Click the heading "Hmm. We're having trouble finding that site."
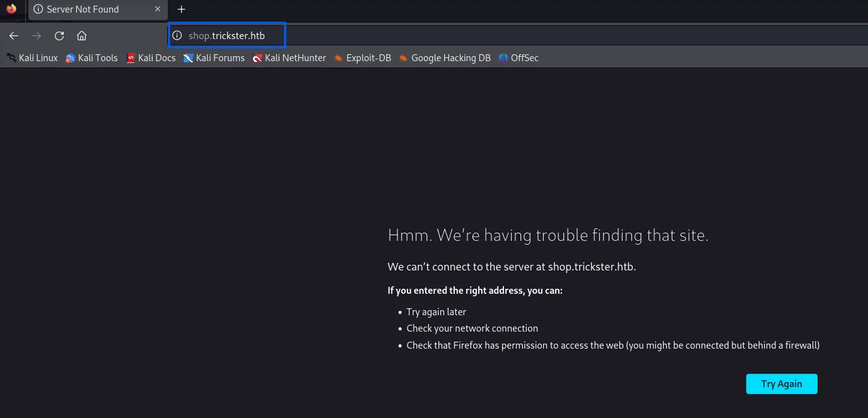 pyautogui.click(x=548, y=236)
